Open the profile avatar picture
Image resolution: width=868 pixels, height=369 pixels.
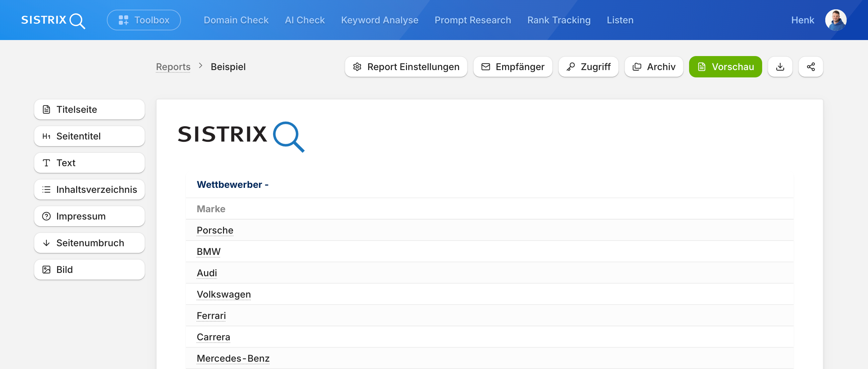[x=836, y=20]
